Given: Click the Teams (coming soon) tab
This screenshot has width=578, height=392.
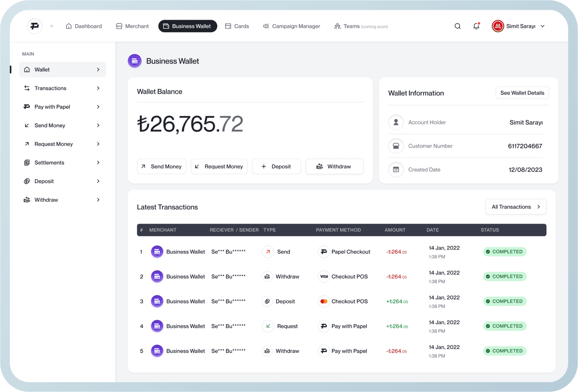Looking at the screenshot, I should click(361, 26).
